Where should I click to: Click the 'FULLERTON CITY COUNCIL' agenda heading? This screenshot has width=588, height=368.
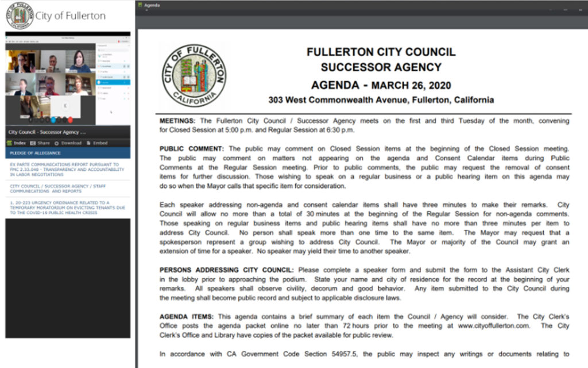(381, 52)
